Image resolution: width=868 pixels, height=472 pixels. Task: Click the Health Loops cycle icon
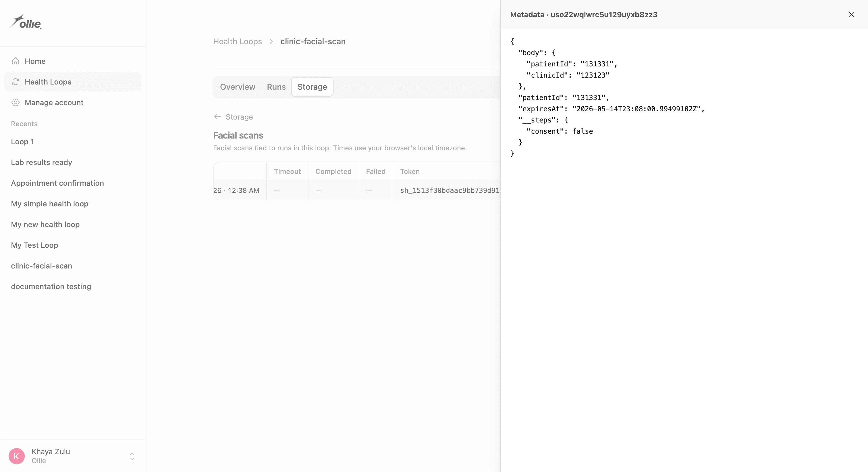(x=16, y=82)
